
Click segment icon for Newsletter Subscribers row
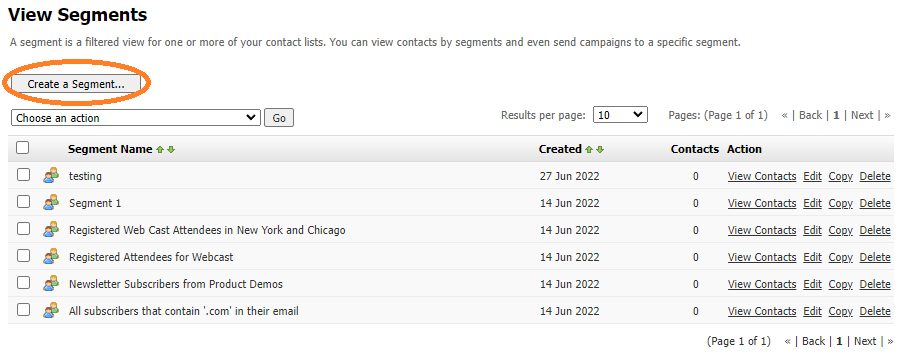coord(51,283)
